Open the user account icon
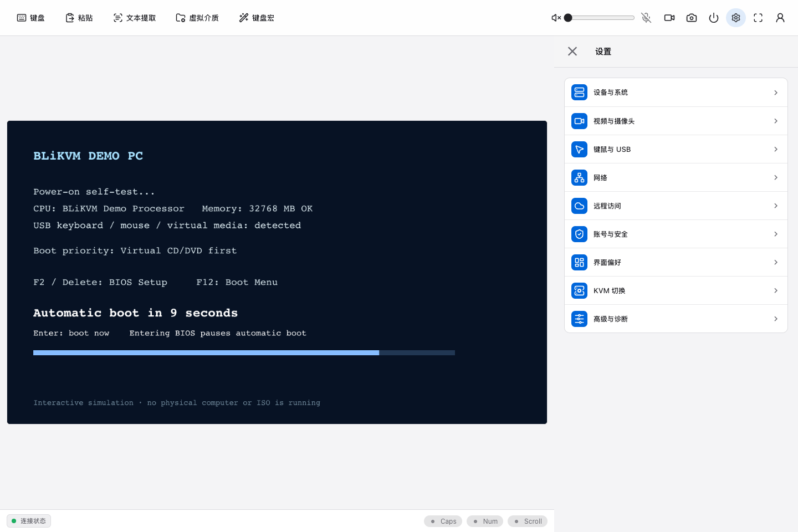The width and height of the screenshot is (798, 532). click(x=780, y=18)
